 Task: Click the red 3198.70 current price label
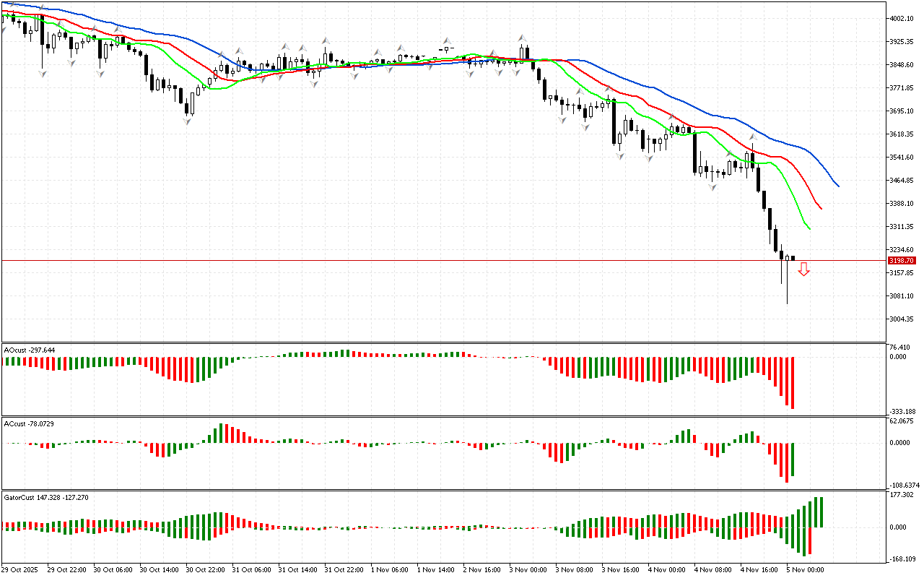click(902, 260)
